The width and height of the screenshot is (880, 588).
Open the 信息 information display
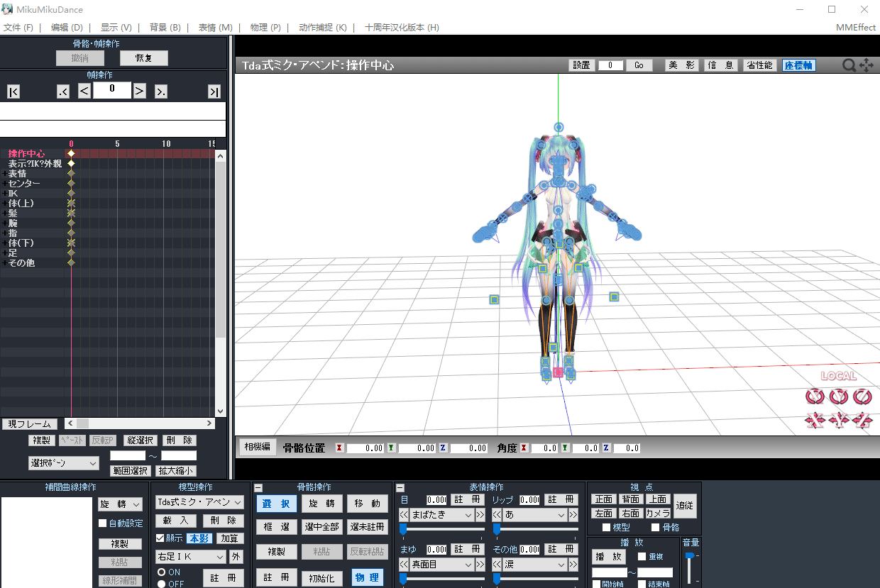pos(720,65)
